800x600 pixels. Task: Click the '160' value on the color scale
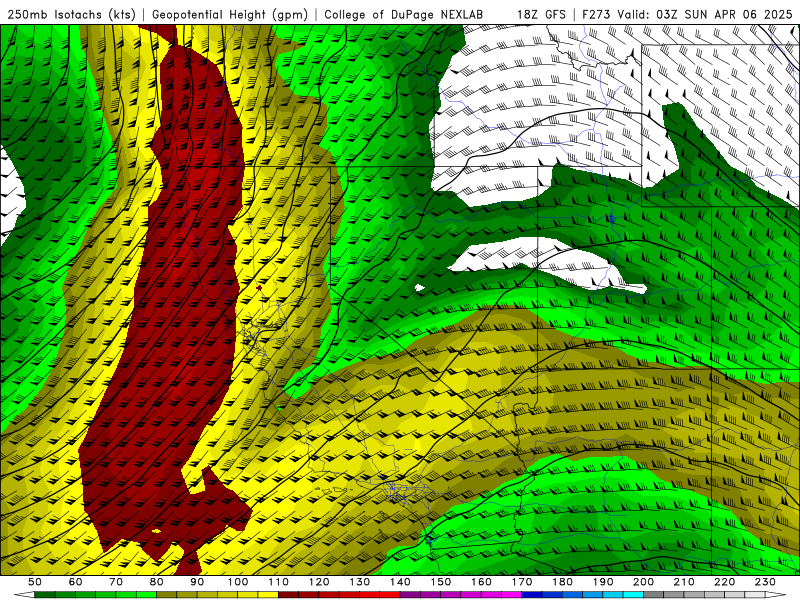[481, 582]
